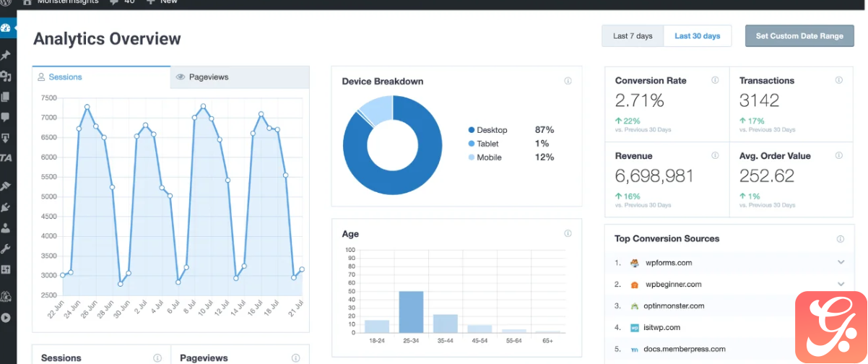The width and height of the screenshot is (868, 364).
Task: Switch to the Sessions chart tab
Action: pos(101,77)
